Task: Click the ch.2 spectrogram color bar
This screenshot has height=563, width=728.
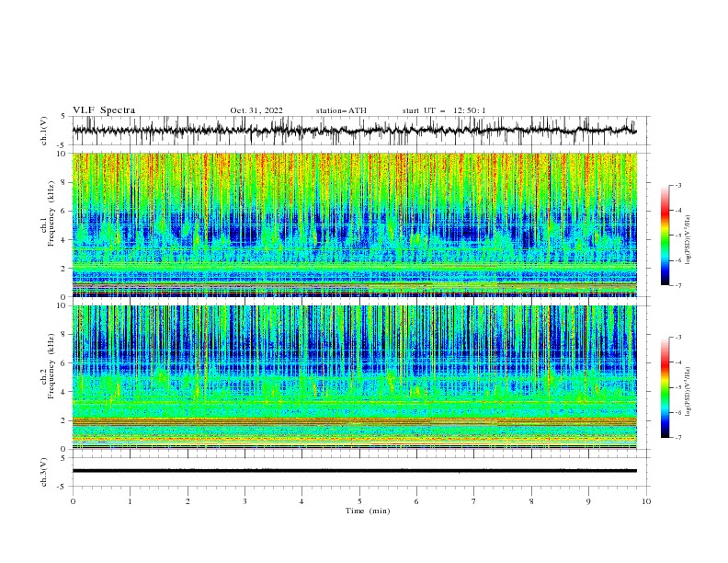Action: tap(665, 387)
